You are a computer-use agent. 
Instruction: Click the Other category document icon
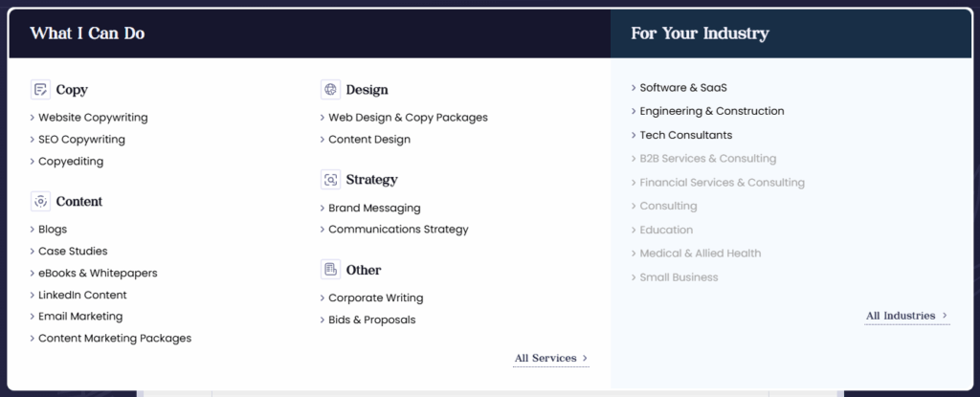(330, 270)
